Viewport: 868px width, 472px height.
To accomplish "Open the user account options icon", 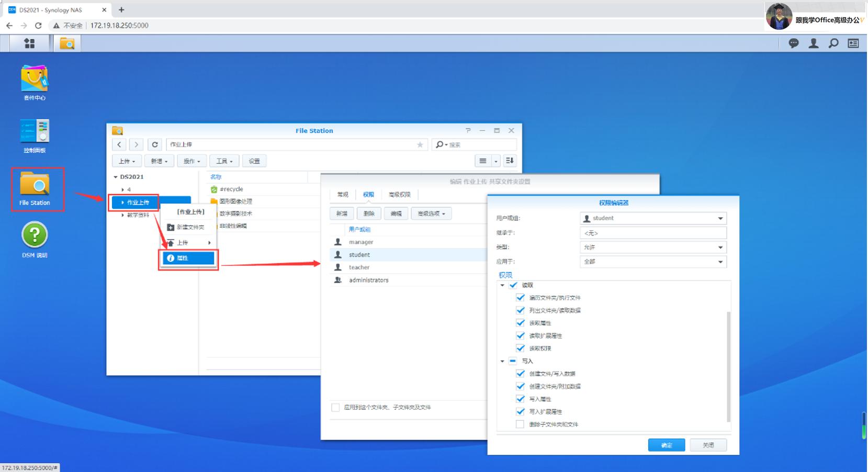I will coord(814,43).
